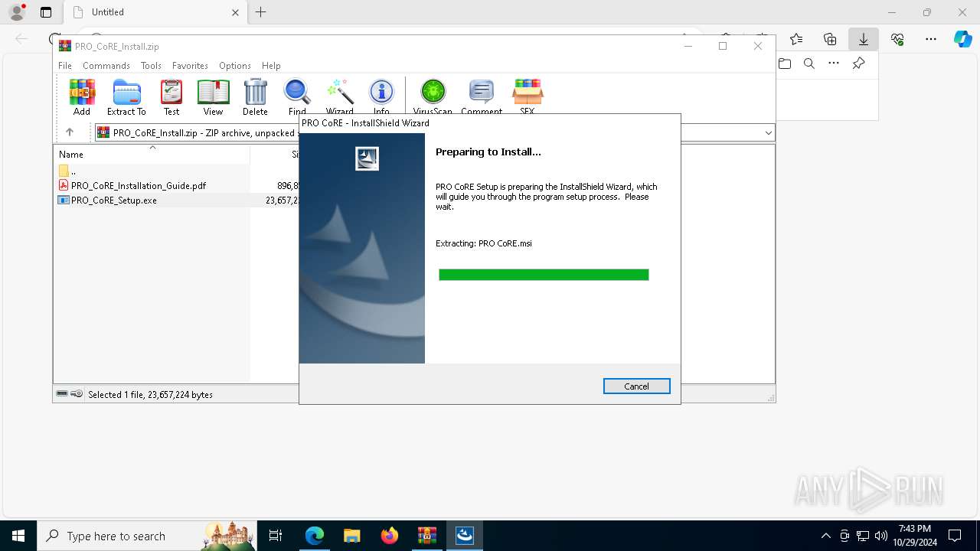Open the Wizard wand icon
Screen dimensions: 980x551
339,97
